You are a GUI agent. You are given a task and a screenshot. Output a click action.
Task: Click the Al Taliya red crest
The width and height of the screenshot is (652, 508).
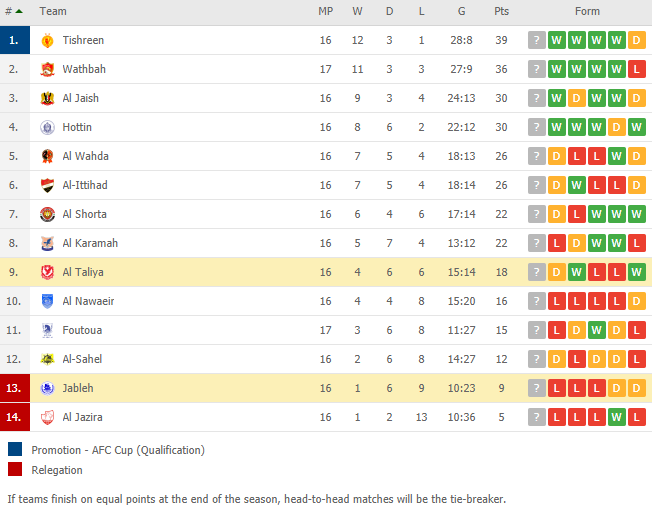click(x=47, y=272)
